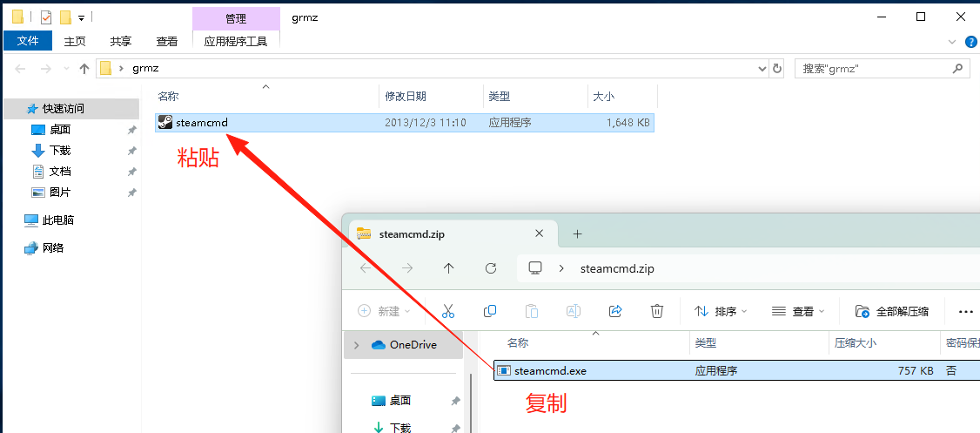The image size is (980, 433).
Task: Open the more options ellipsis menu
Action: coord(966,311)
